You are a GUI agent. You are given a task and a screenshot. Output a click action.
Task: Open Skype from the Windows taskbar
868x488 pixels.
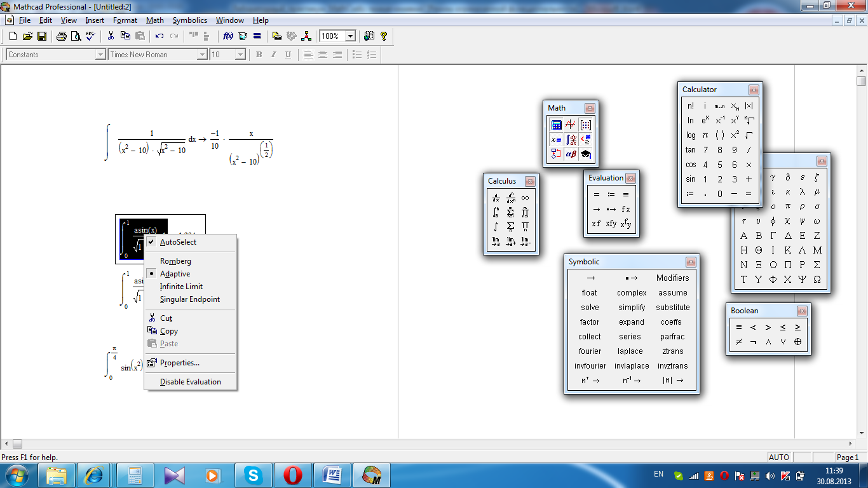click(x=254, y=475)
